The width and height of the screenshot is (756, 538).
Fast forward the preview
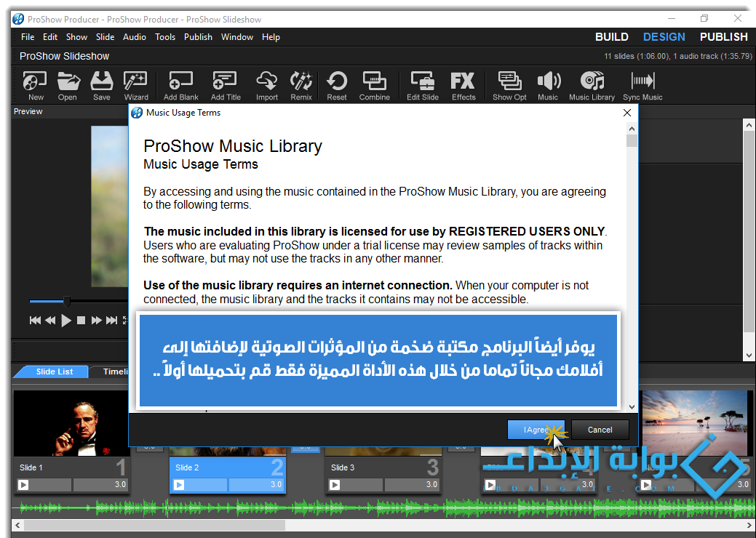97,321
